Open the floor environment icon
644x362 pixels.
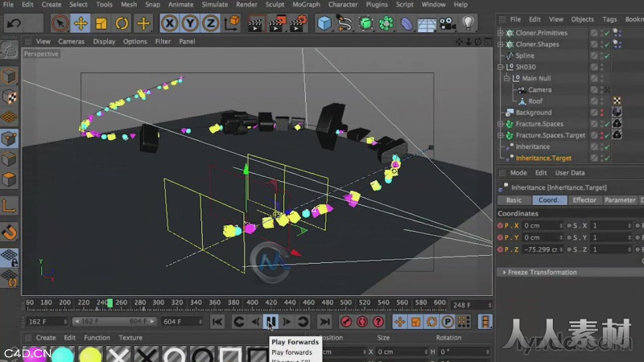click(427, 23)
